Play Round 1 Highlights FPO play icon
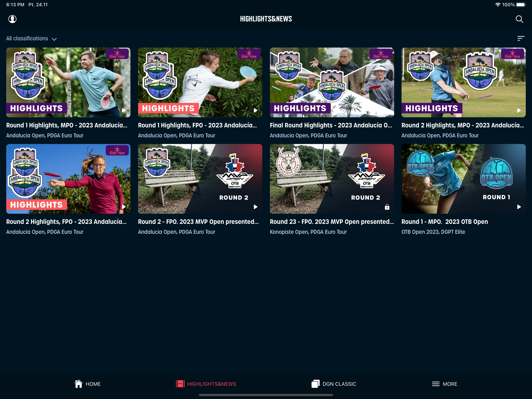 (255, 110)
